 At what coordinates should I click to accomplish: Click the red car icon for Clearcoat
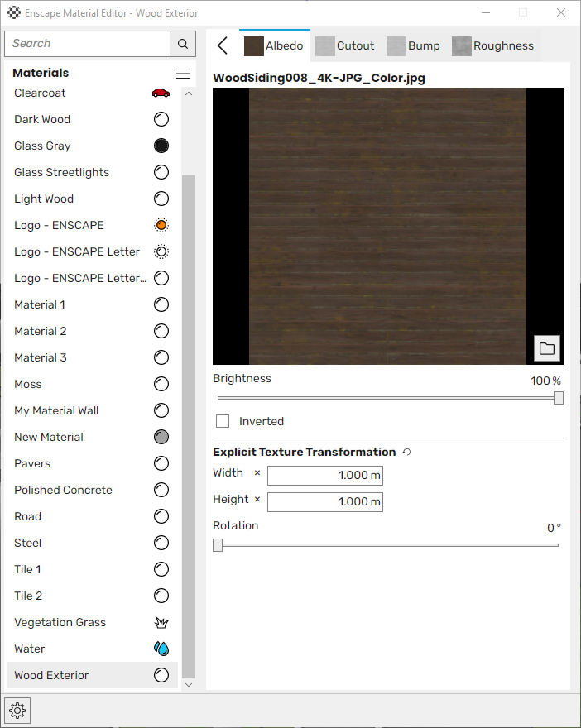(161, 93)
